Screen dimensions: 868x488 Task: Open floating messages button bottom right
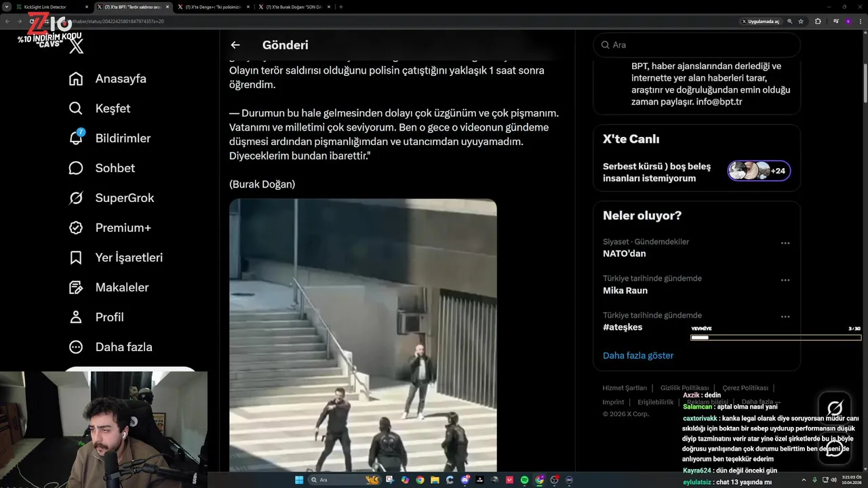point(835,449)
